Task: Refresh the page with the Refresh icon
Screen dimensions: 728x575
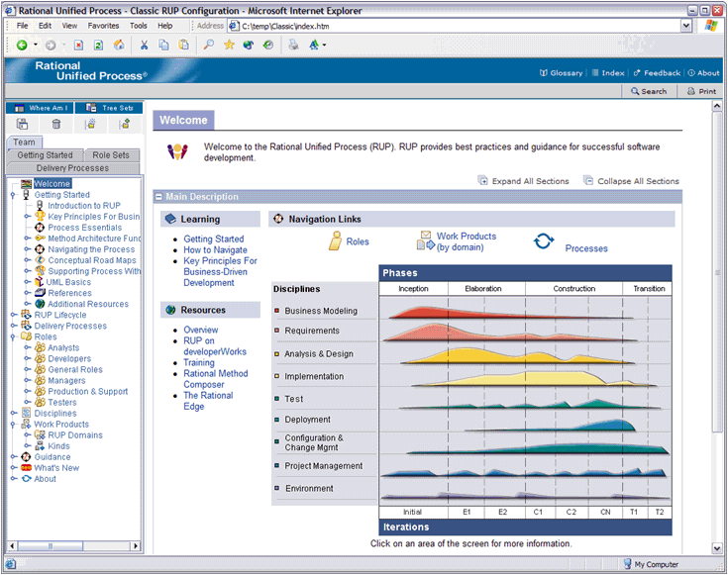Action: point(98,45)
